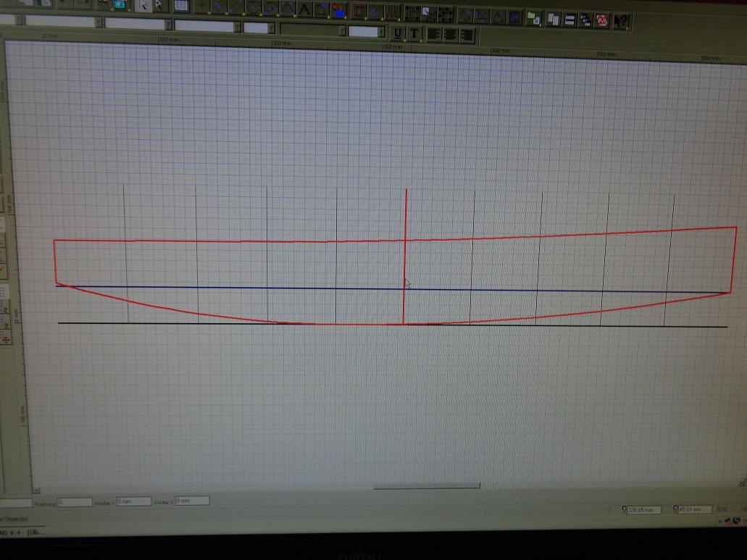Click the taskbar button of the running application

(25, 532)
